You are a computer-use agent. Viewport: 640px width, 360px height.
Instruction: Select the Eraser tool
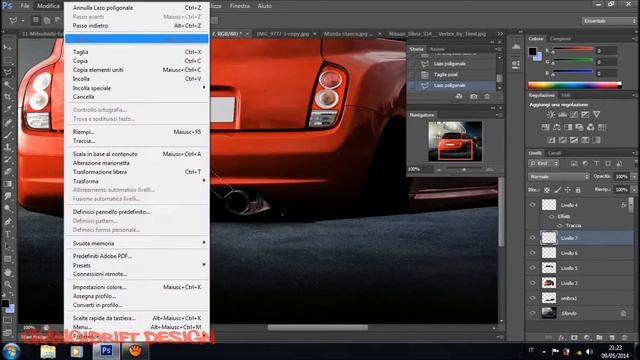tap(8, 172)
